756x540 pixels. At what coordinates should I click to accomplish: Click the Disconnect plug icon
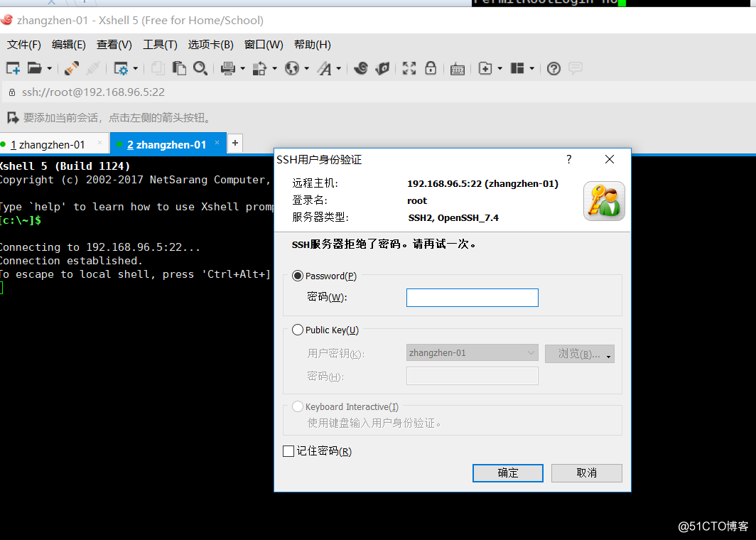(x=72, y=68)
